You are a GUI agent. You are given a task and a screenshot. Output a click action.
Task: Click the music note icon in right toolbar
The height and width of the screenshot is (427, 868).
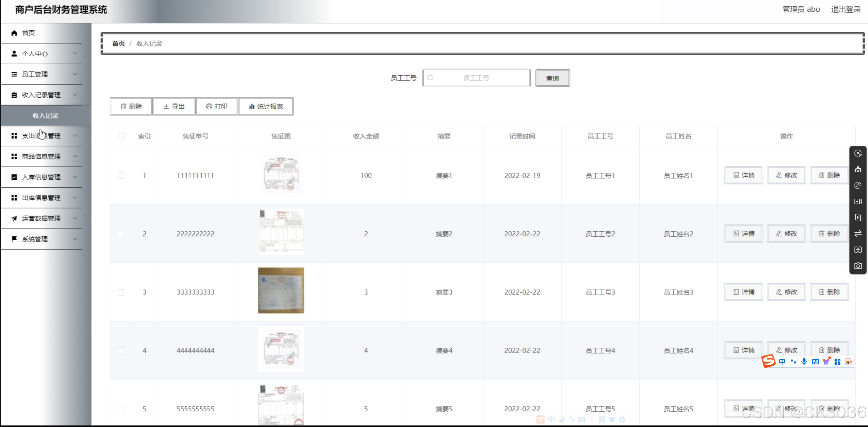click(x=858, y=185)
